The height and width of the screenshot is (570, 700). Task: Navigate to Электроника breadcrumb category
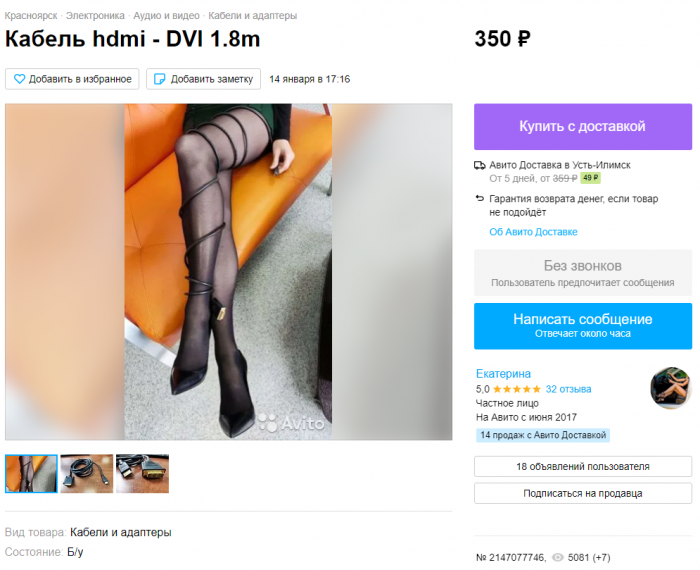pyautogui.click(x=95, y=16)
